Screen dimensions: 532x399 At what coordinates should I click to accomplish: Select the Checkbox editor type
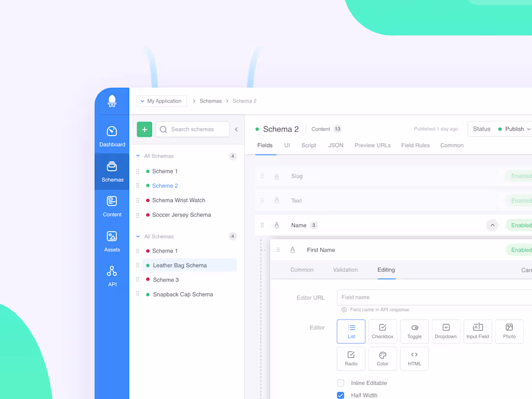(383, 331)
